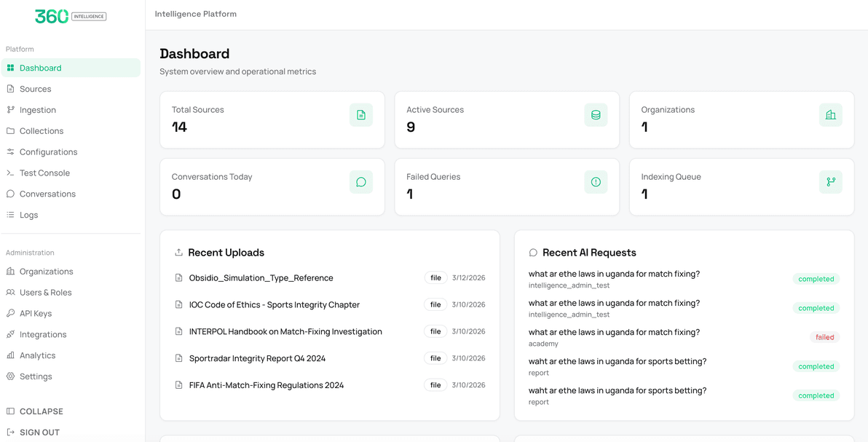This screenshot has width=868, height=442.
Task: Click the upload icon beside Recent Uploads
Action: click(179, 253)
